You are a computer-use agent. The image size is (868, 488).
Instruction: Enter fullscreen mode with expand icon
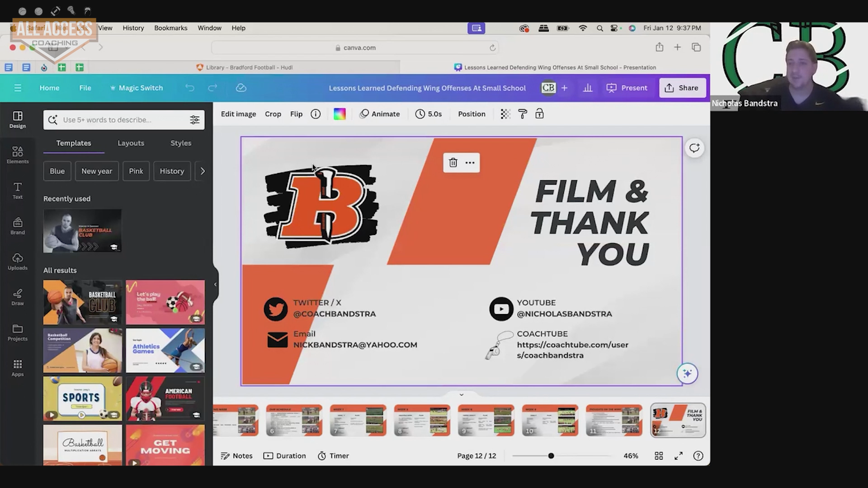coord(679,456)
